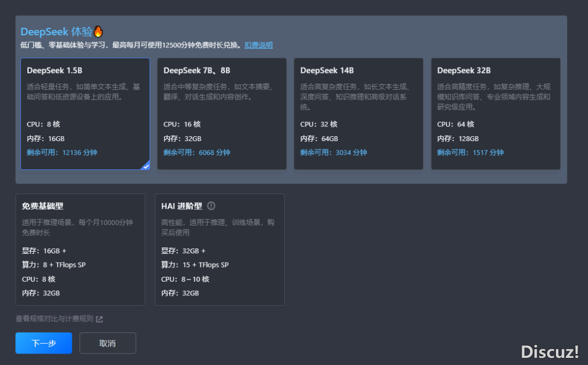Click the text CPU：32 核
Viewport: 588px width, 365px height.
(319, 124)
